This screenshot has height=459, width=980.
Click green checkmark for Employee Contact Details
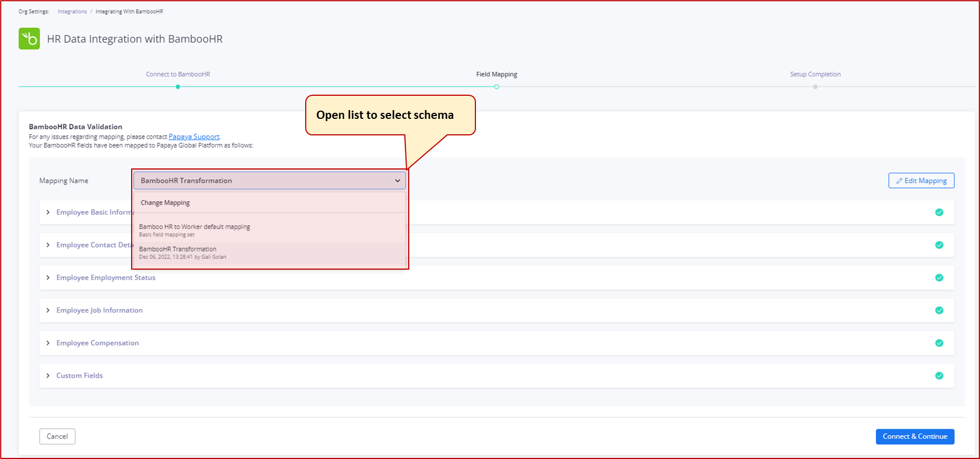coord(939,245)
